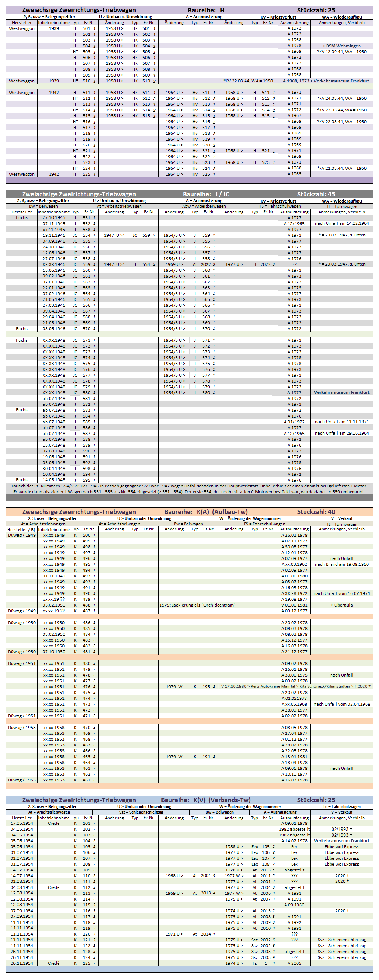
Task: Select 'nach Unfall am 14.02.1964' remark
Action: 341,224
